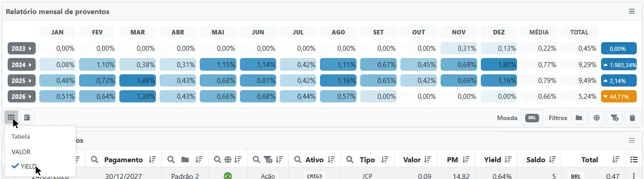Screen dimensions: 644x179
Task: Expand the 2023 year row
Action: click(x=22, y=48)
